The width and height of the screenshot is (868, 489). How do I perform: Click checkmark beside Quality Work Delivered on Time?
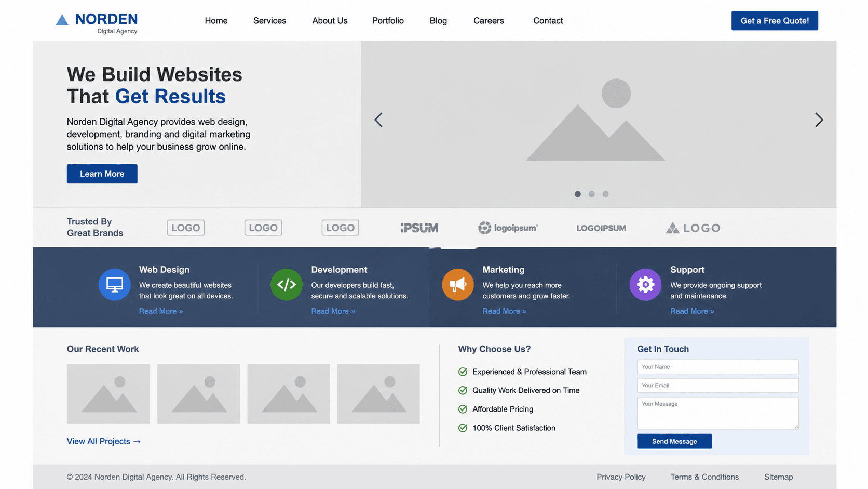click(463, 390)
